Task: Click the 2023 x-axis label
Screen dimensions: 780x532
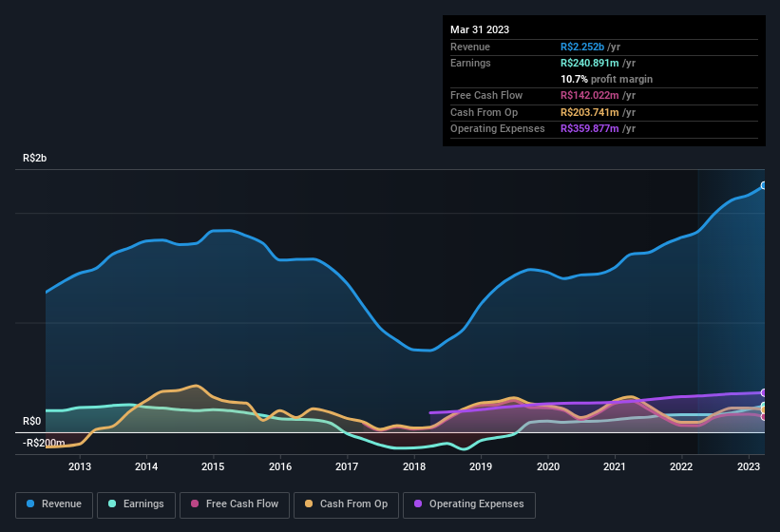Action: click(x=748, y=466)
